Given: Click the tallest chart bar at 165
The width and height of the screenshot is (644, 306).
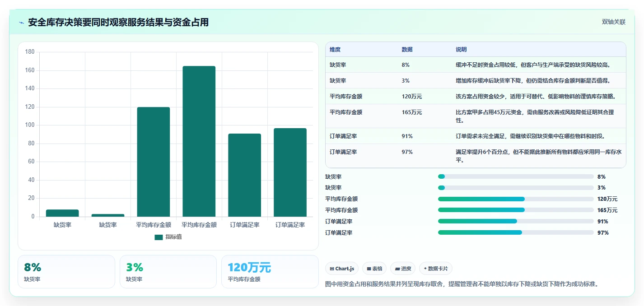Looking at the screenshot, I should pos(199,141).
